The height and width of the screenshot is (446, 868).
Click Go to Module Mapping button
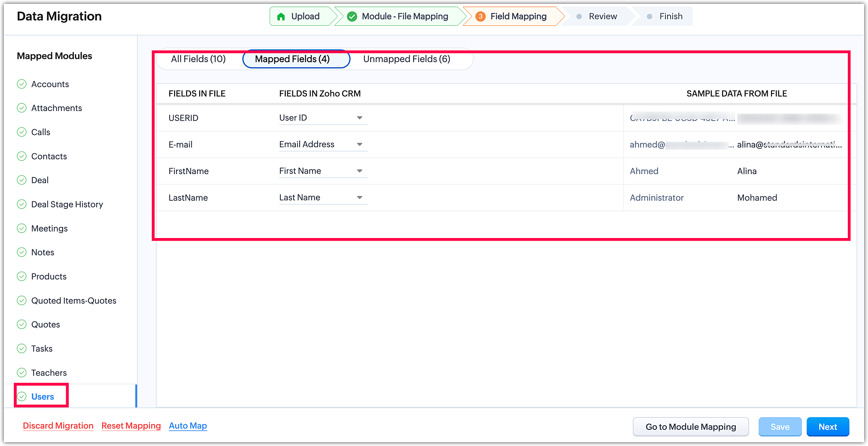click(x=690, y=427)
